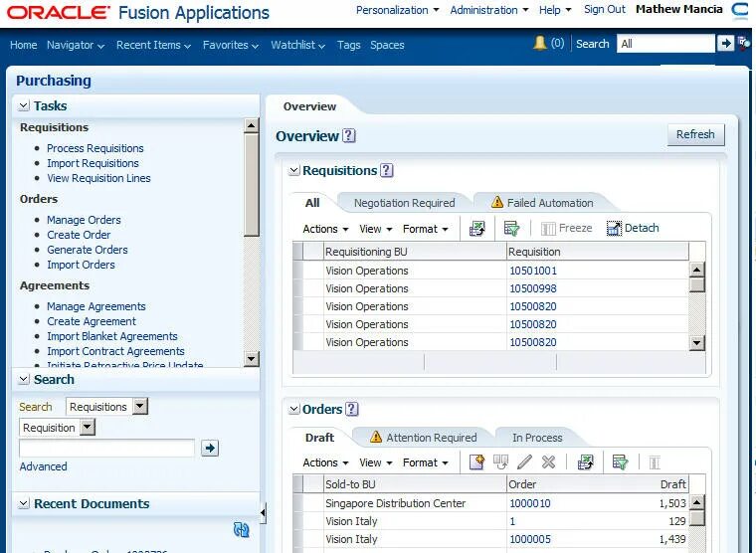This screenshot has width=756, height=553.
Task: Click Export to Excel in Requisitions toolbar
Action: [477, 229]
